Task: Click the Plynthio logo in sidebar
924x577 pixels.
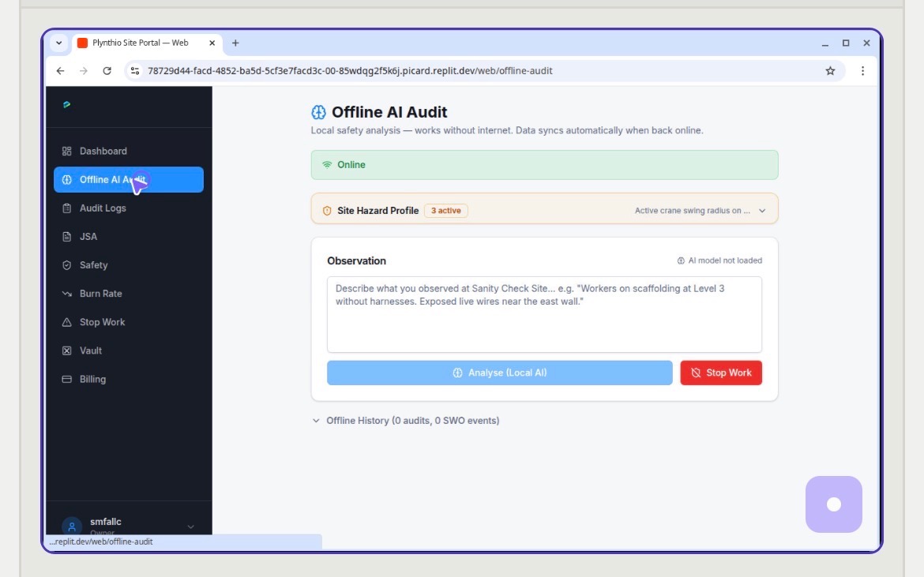Action: coord(66,105)
